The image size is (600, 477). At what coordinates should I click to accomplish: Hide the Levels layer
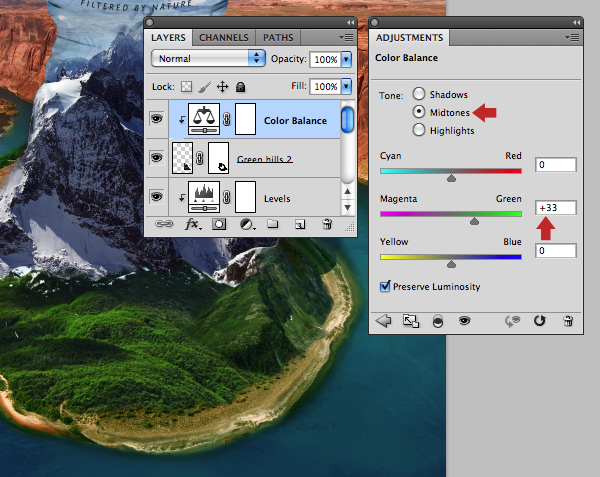pyautogui.click(x=157, y=197)
